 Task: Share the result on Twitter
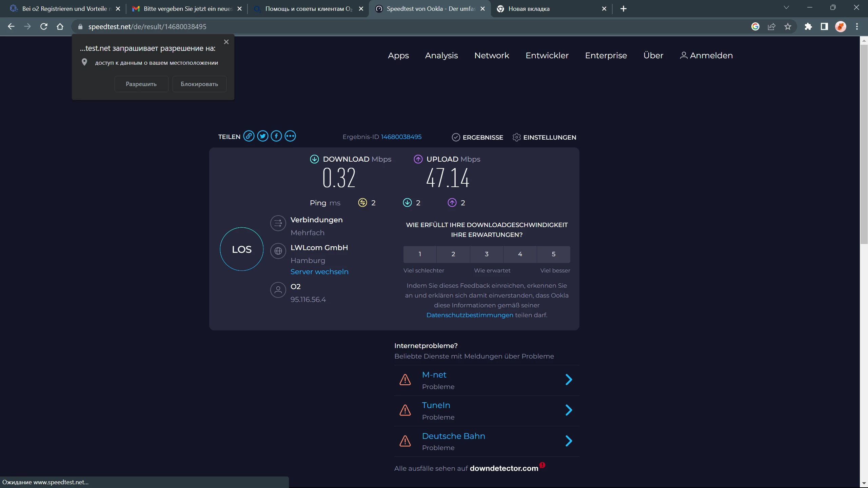[262, 136]
